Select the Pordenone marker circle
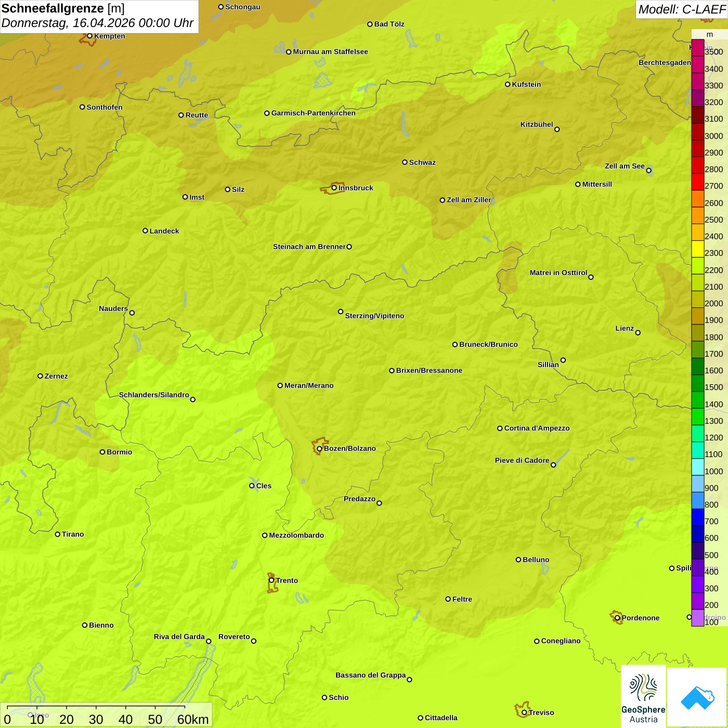728x728 pixels. [617, 618]
